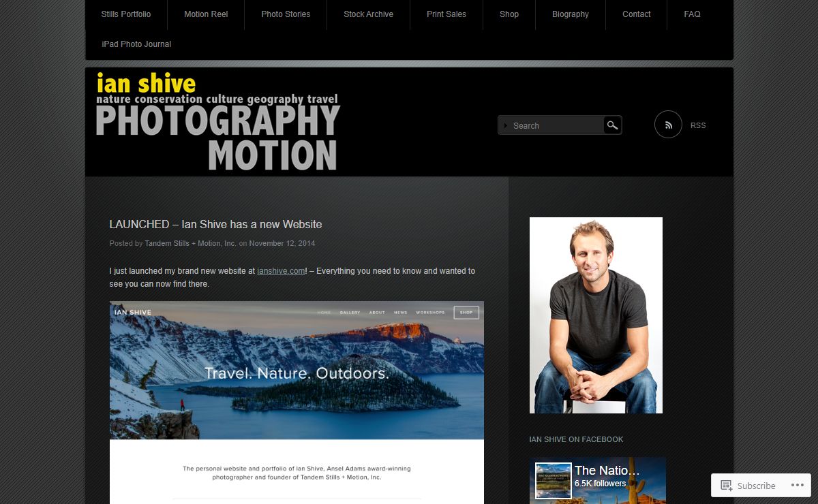Click the November 12, 2014 date link
The height and width of the screenshot is (504, 818).
[x=282, y=243]
